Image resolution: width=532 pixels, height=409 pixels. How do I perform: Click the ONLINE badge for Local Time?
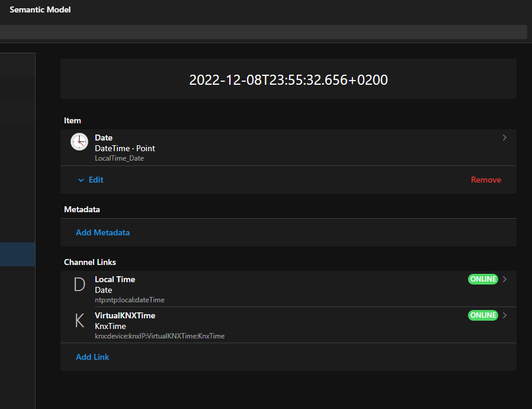pyautogui.click(x=483, y=279)
